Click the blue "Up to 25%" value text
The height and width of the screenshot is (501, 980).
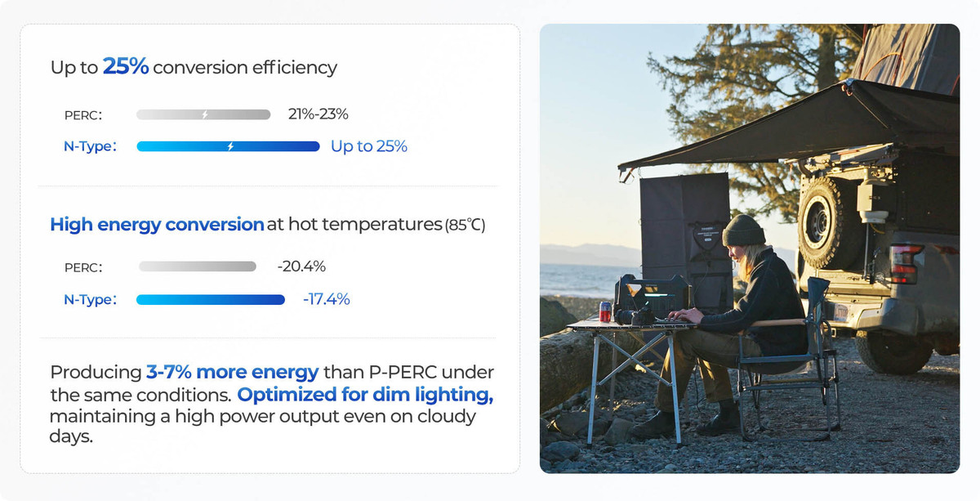point(368,146)
